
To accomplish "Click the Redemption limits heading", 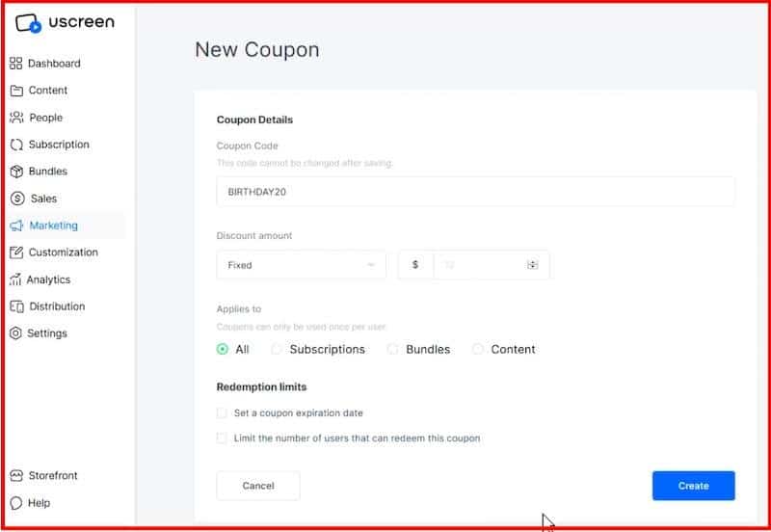I will pyautogui.click(x=261, y=387).
